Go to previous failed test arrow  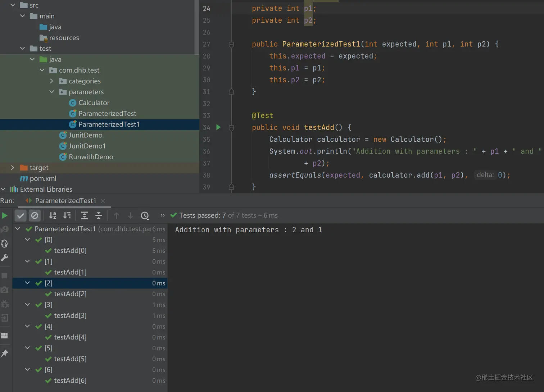click(116, 215)
